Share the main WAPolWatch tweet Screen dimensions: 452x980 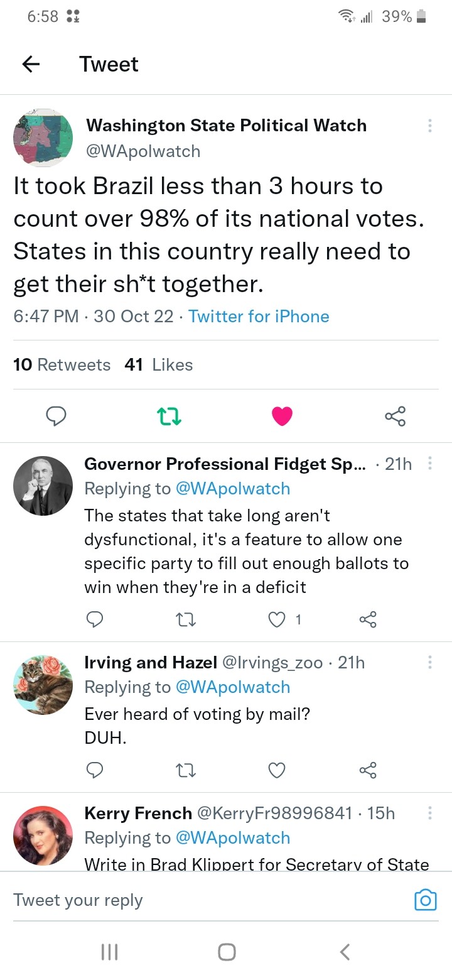point(395,415)
